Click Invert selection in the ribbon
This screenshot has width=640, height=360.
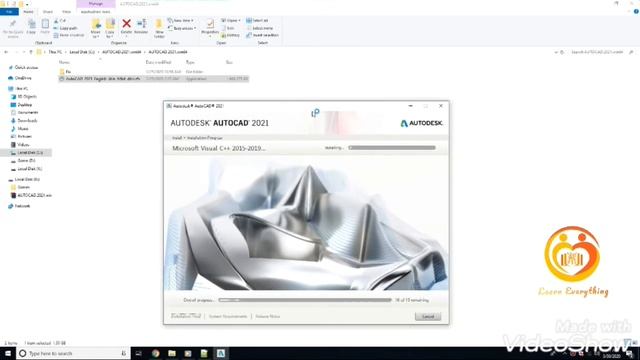[x=262, y=36]
